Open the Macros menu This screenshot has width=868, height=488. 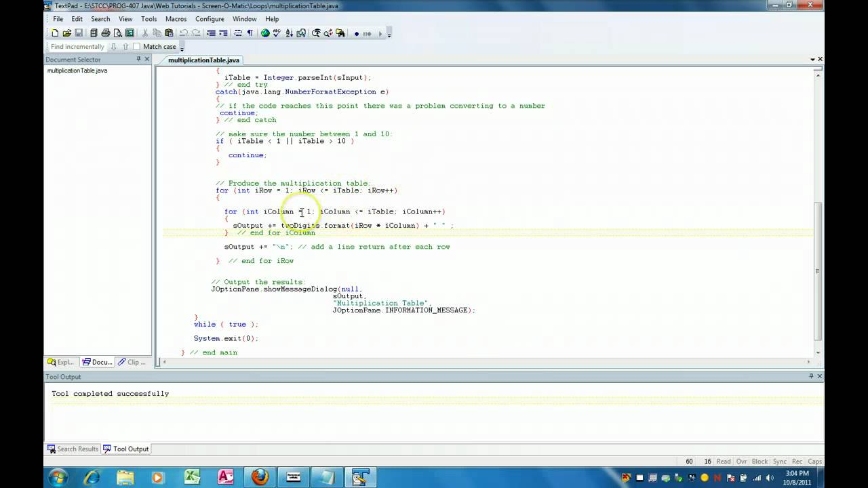point(176,19)
